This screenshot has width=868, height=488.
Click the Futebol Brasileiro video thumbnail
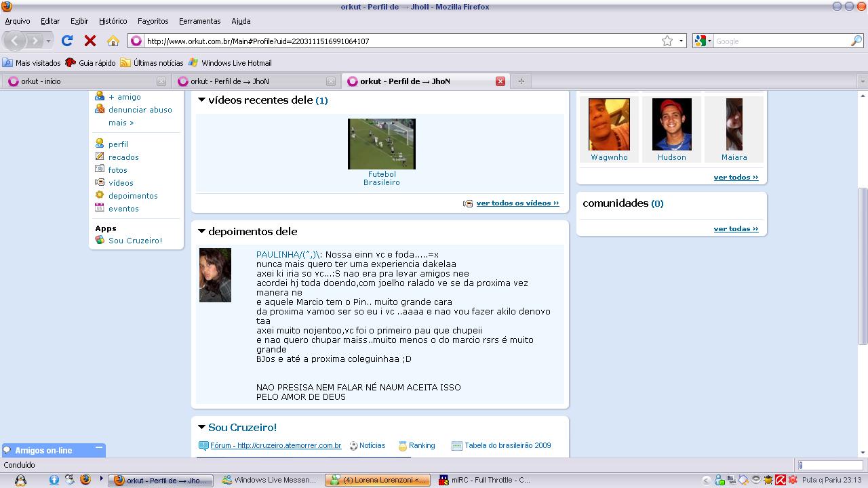coord(382,144)
